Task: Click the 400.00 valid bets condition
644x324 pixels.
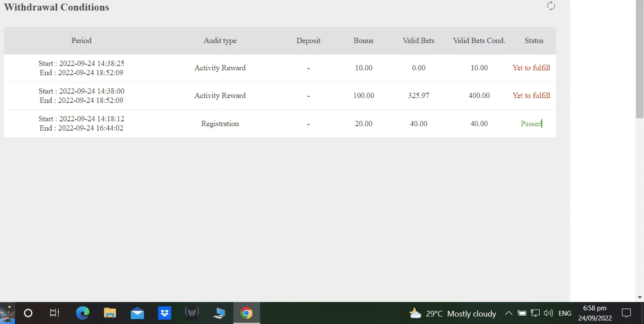Action: [x=479, y=95]
